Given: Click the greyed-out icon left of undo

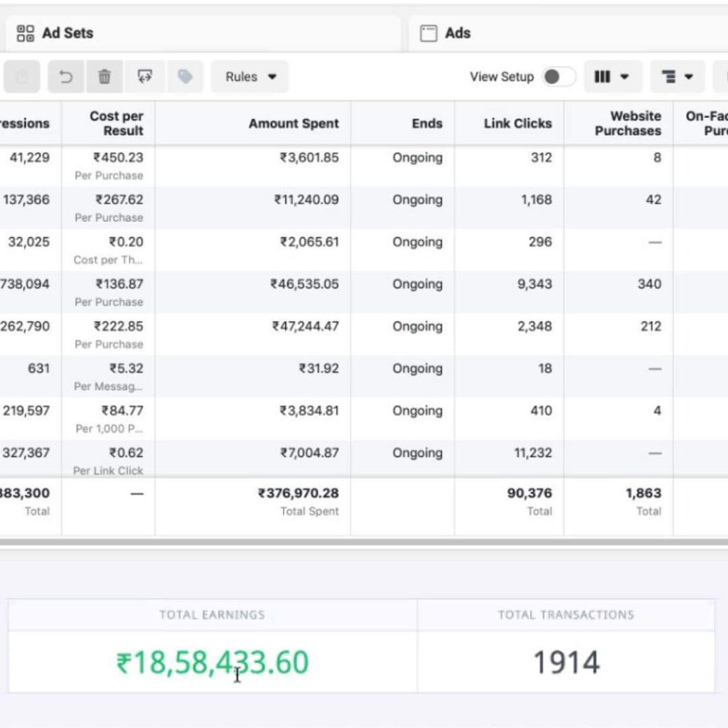Looking at the screenshot, I should pos(21,77).
